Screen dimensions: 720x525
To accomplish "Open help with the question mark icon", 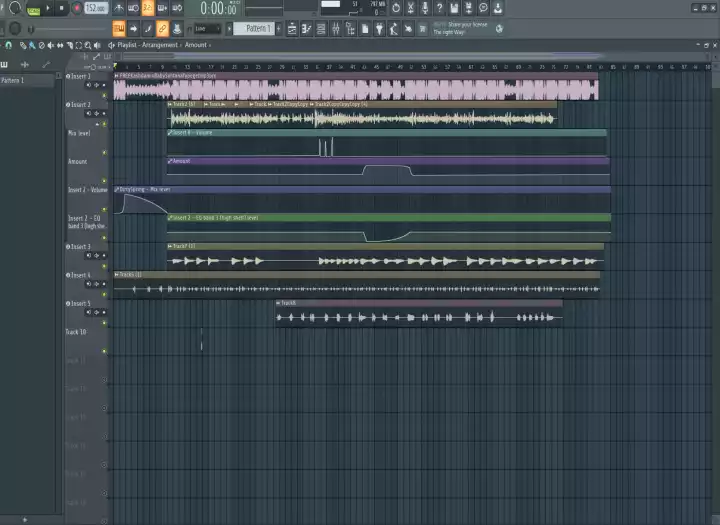I will pyautogui.click(x=439, y=8).
